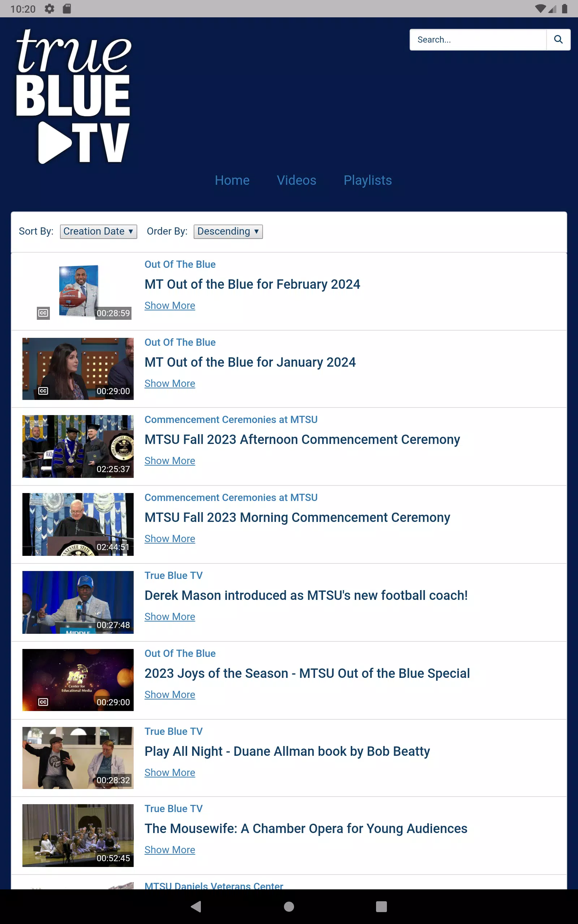
Task: Play the January 2024 video thumbnail
Action: point(78,369)
